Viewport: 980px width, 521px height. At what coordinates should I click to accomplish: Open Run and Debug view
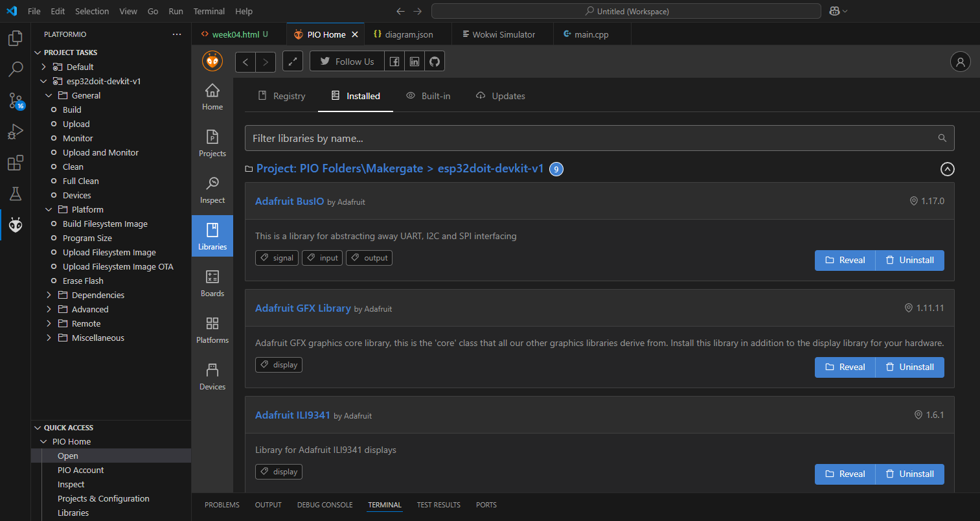point(16,132)
